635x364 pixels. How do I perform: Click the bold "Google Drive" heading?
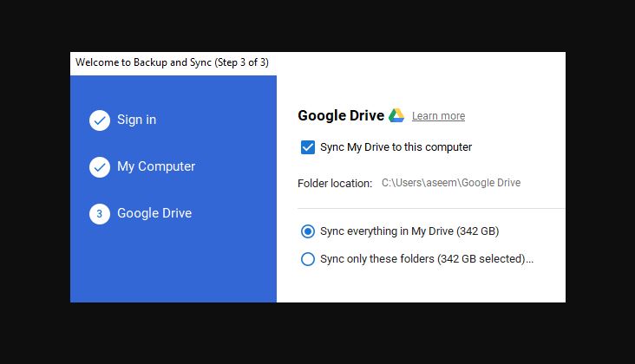[341, 115]
